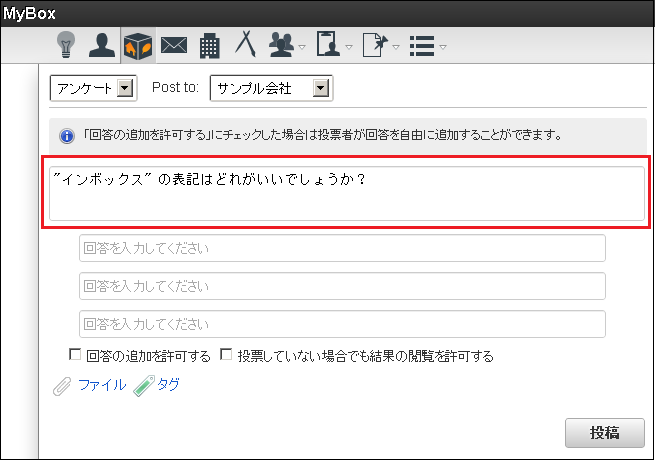Click the green tag icon
This screenshot has width=655, height=463.
point(144,386)
